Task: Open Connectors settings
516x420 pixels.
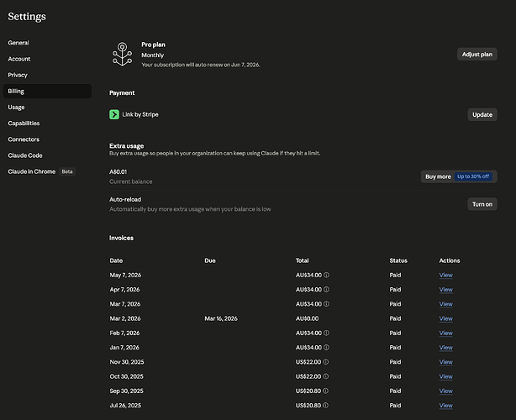Action: [x=24, y=139]
